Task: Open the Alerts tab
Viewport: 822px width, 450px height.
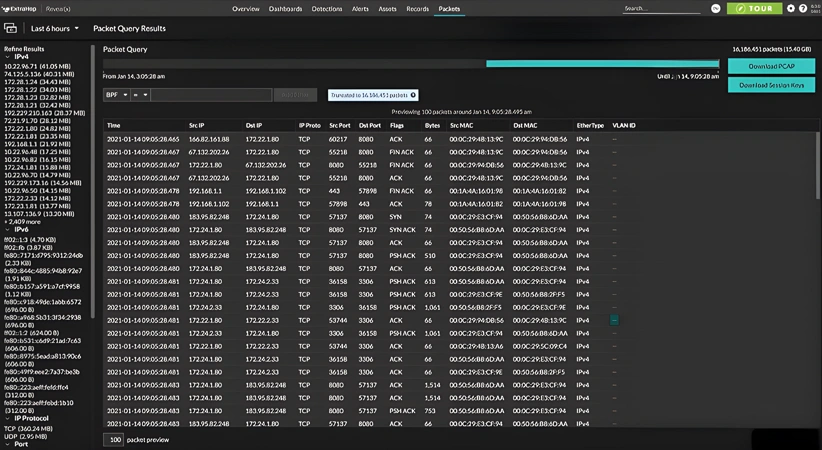Action: [x=360, y=9]
